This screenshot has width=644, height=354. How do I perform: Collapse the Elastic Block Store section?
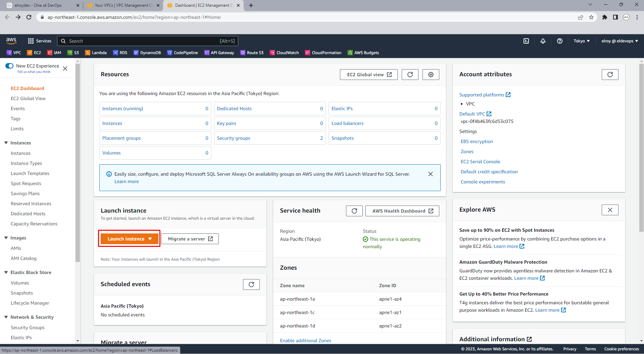point(6,272)
